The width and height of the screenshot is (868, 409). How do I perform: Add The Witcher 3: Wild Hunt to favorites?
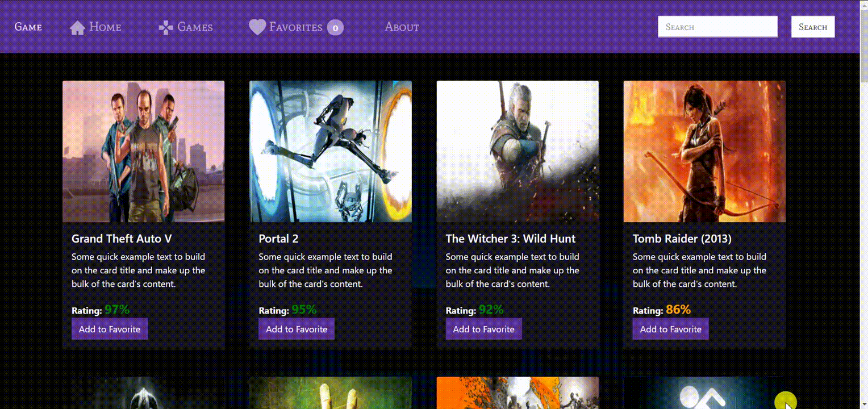pos(483,329)
